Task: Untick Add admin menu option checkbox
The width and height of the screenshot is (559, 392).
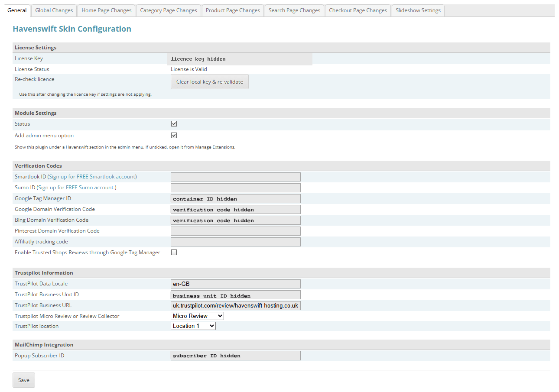Action: (174, 136)
